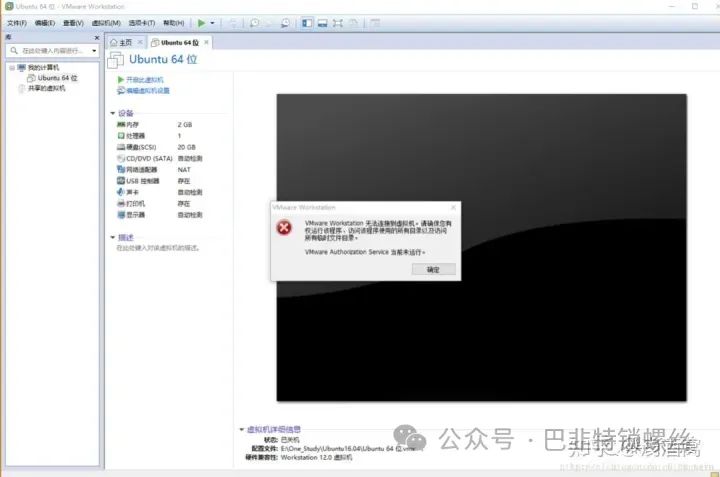Click the 描述 description text field
This screenshot has height=477, width=720.
click(158, 248)
